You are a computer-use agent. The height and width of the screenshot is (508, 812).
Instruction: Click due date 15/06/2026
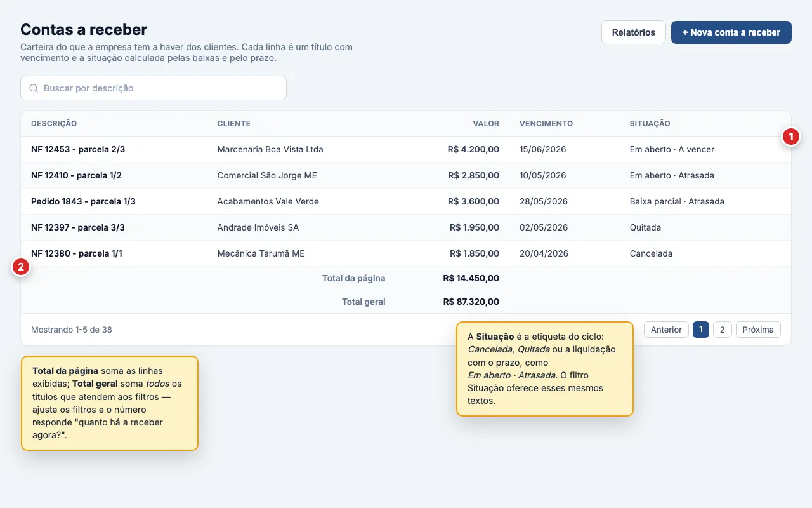[543, 149]
